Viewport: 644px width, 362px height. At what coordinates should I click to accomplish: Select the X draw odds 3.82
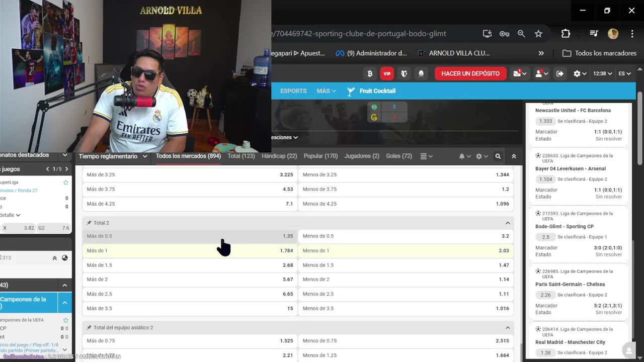(x=19, y=228)
